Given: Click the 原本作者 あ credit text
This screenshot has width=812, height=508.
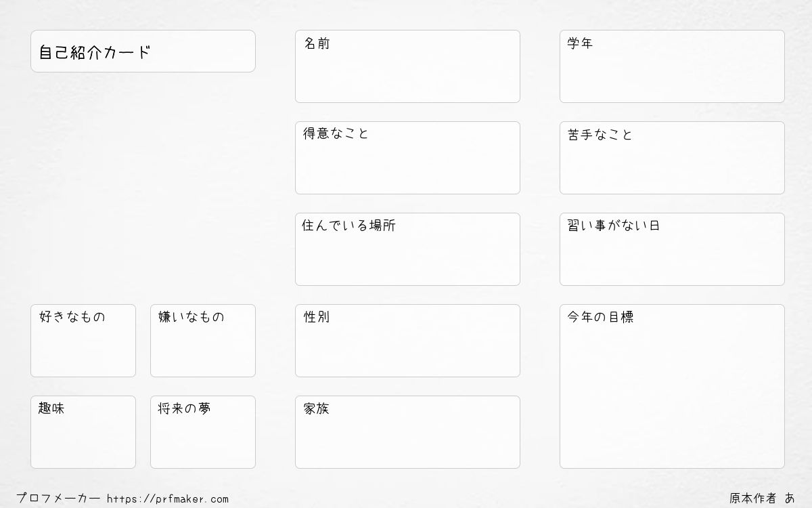Looking at the screenshot, I should coord(762,498).
